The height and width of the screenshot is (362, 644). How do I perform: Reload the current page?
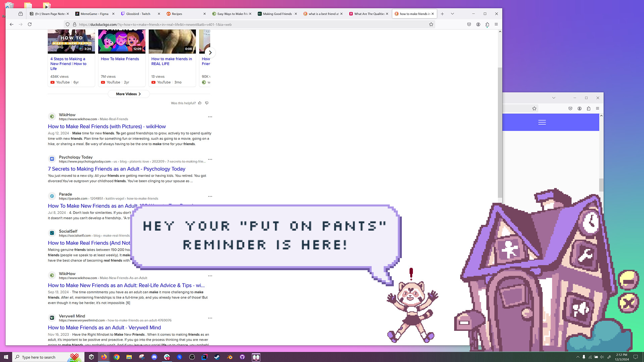(30, 24)
